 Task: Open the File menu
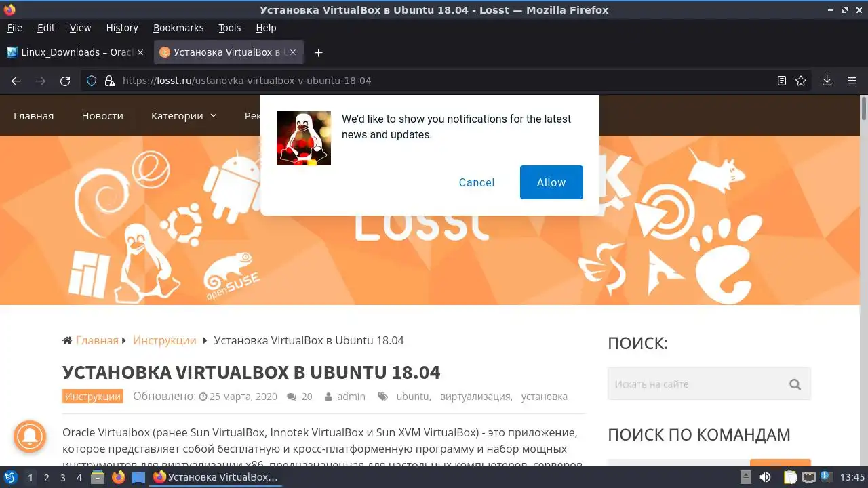pyautogui.click(x=14, y=28)
